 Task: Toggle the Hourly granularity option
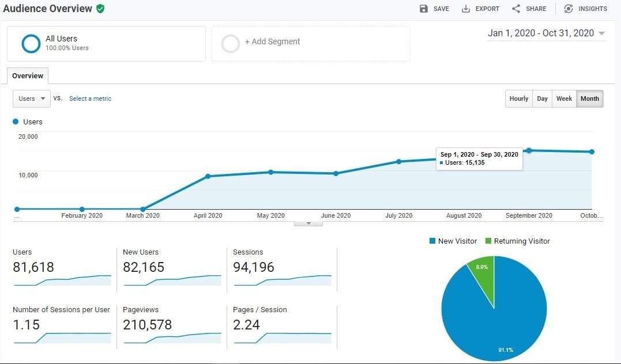pyautogui.click(x=518, y=98)
